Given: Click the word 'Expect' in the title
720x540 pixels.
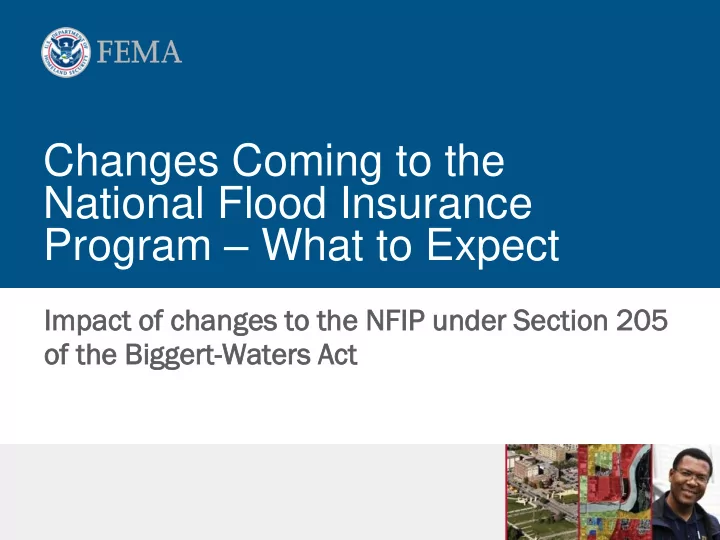Looking at the screenshot, I should click(493, 247).
